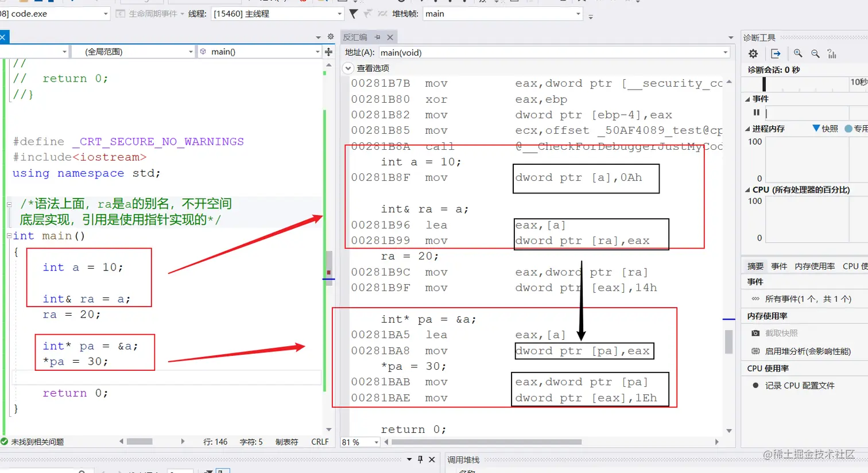Image resolution: width=868 pixels, height=473 pixels.
Task: Pin the Disassembly tab
Action: coord(377,37)
